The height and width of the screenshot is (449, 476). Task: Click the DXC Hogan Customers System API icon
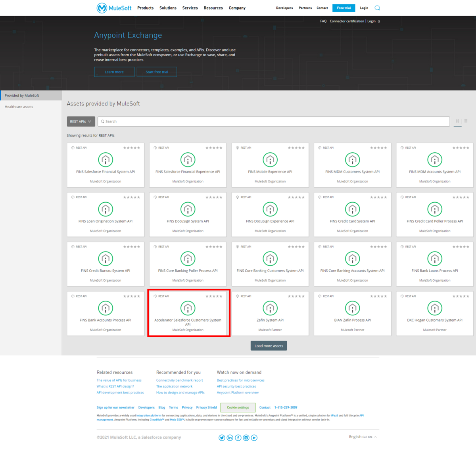(435, 308)
